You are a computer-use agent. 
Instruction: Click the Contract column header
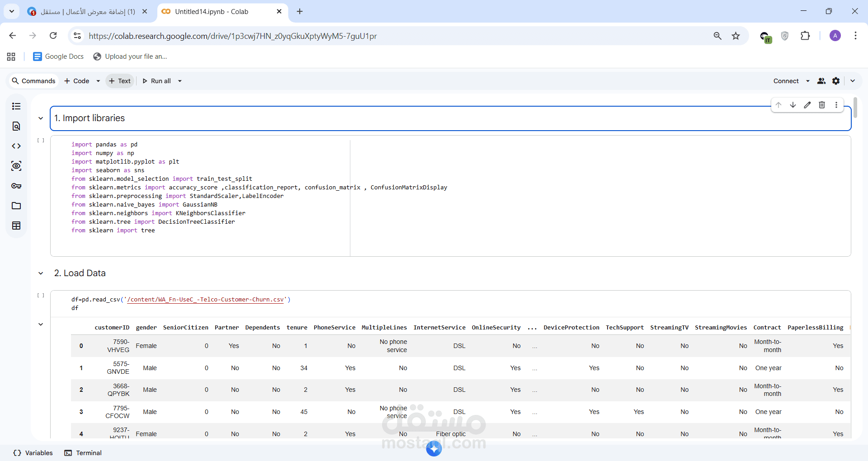click(x=767, y=328)
